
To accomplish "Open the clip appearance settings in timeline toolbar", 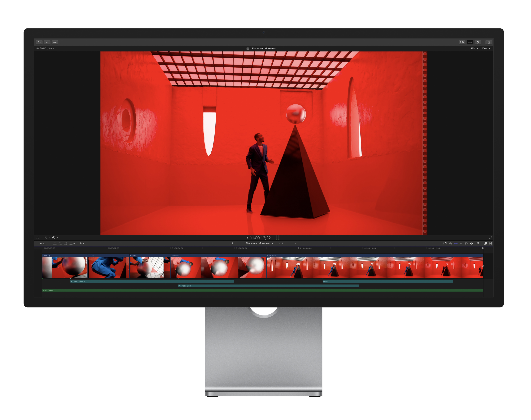I will pyautogui.click(x=478, y=243).
